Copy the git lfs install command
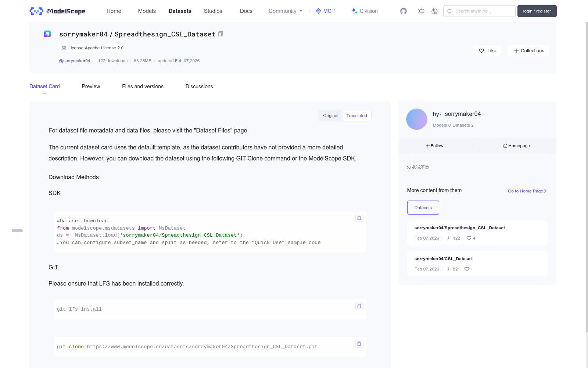Viewport: 588px width, 368px height. [x=359, y=306]
